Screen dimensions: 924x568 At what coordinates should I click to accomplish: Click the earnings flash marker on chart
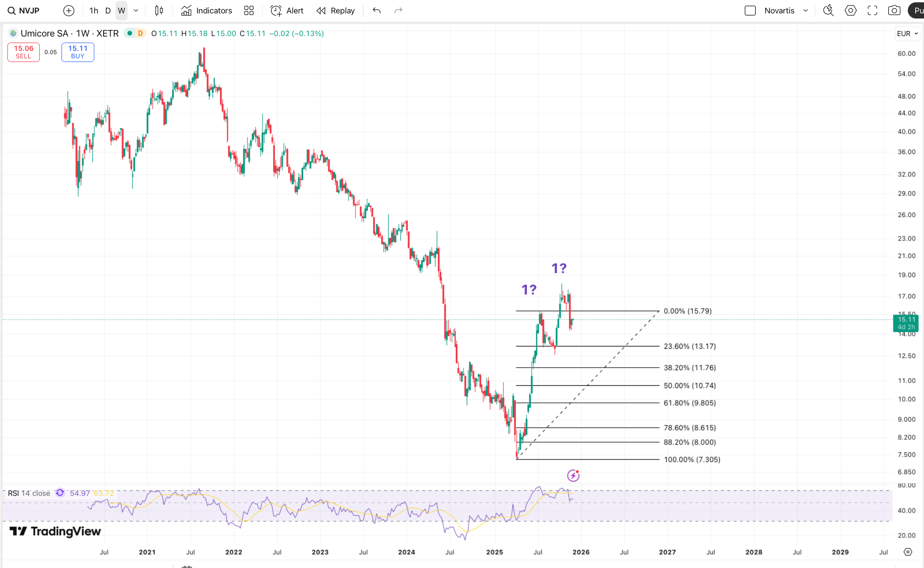click(x=573, y=475)
